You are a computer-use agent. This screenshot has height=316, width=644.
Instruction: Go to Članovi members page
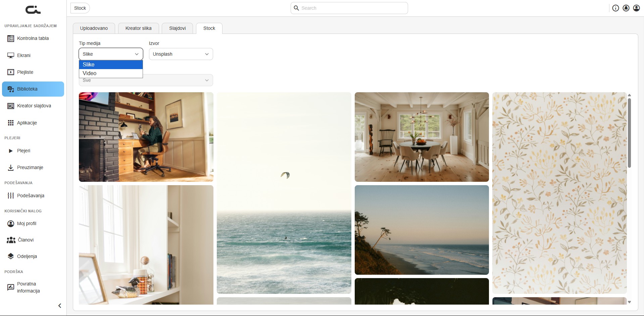pos(20,240)
